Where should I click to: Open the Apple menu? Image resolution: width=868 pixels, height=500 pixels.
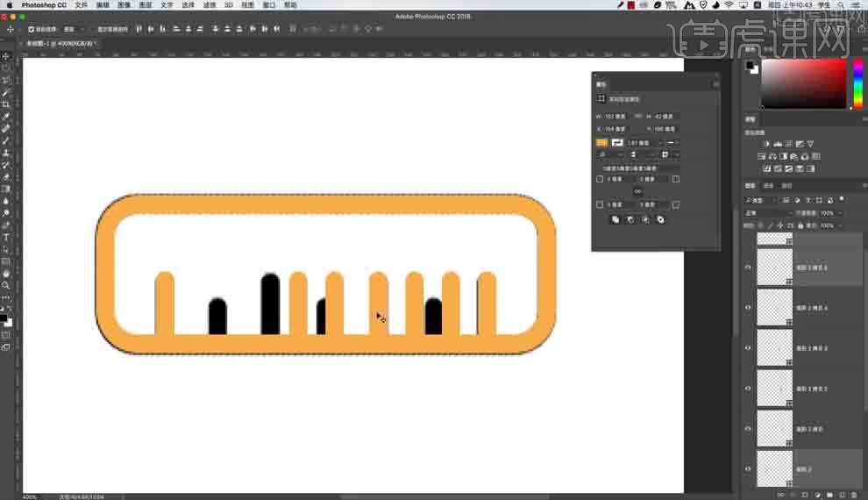tap(9, 5)
